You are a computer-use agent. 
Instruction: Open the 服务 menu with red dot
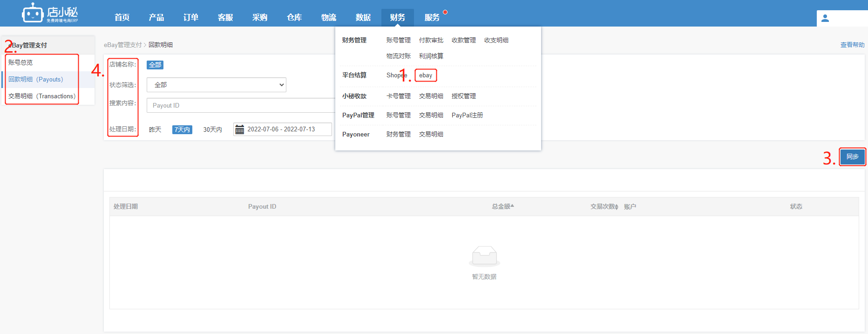pos(432,17)
